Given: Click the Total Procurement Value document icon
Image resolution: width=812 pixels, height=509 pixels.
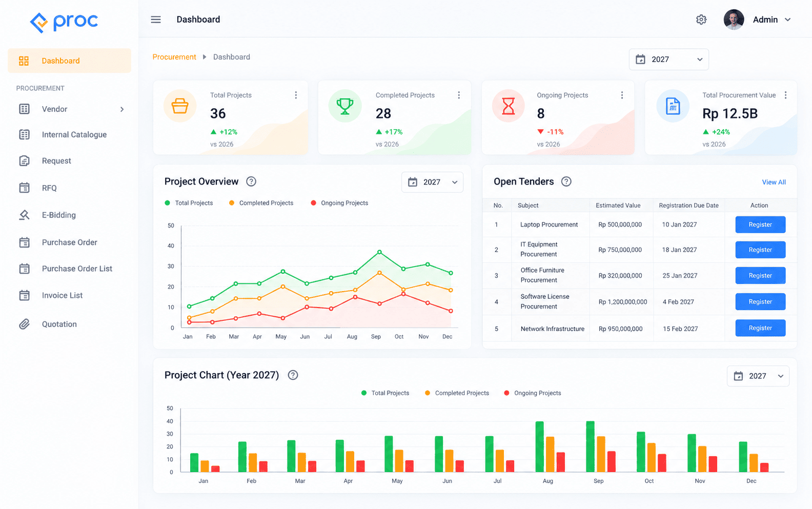Looking at the screenshot, I should [x=673, y=106].
